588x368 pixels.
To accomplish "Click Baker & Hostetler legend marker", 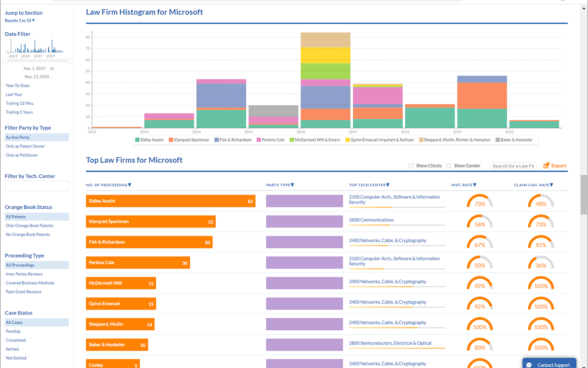I will pyautogui.click(x=498, y=140).
